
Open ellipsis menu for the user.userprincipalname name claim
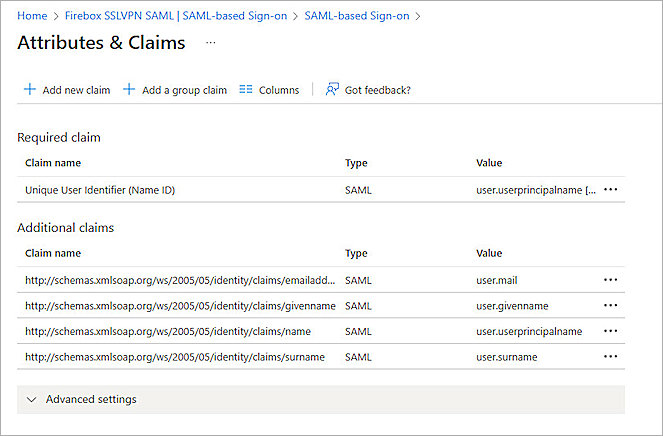611,331
